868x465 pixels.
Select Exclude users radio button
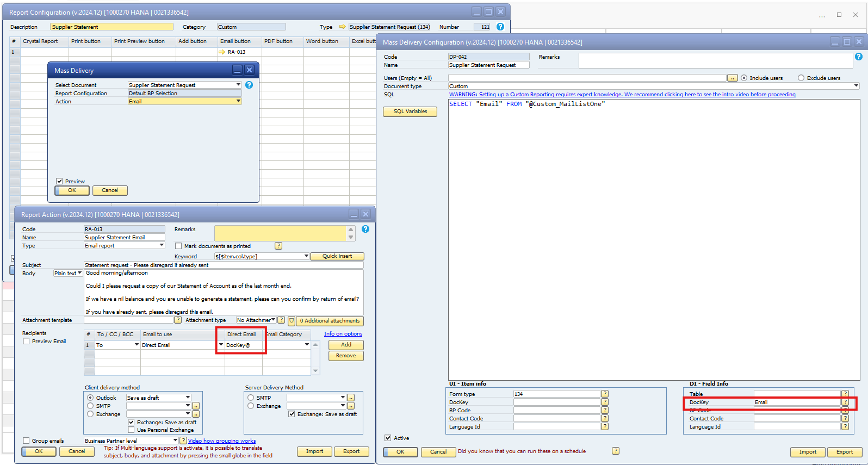click(801, 78)
